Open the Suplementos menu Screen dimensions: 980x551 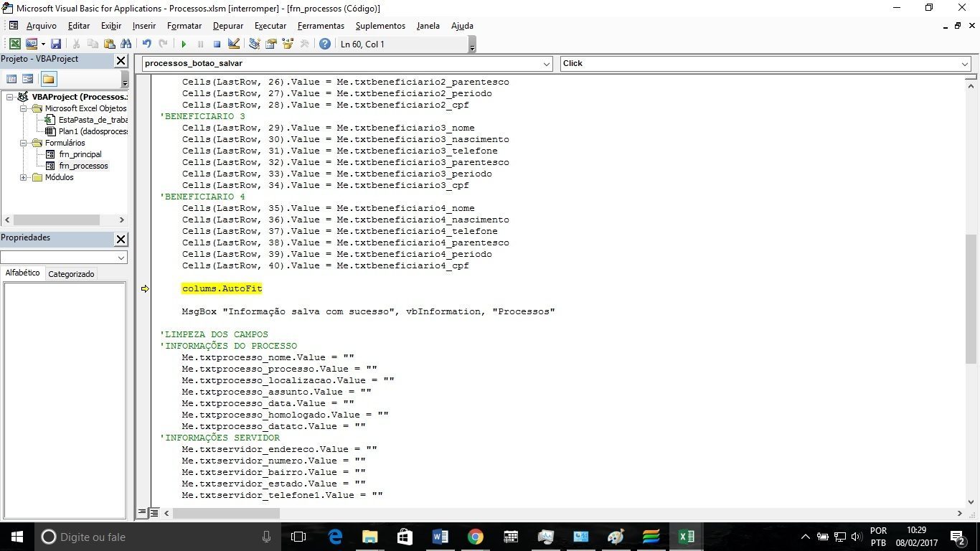pyautogui.click(x=380, y=26)
